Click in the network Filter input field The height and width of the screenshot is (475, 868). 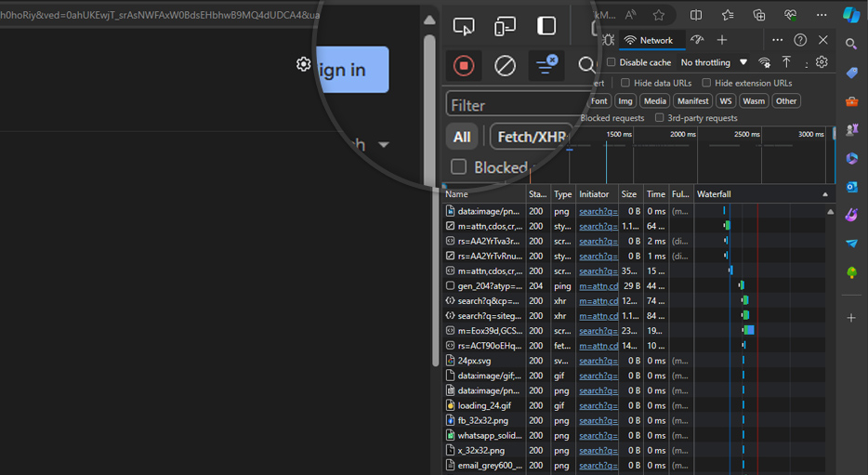pyautogui.click(x=518, y=105)
